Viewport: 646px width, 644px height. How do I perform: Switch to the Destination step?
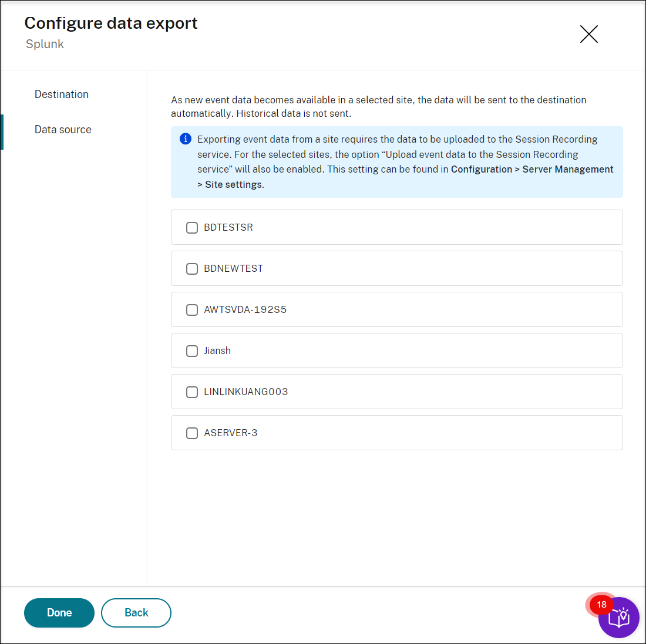tap(62, 95)
